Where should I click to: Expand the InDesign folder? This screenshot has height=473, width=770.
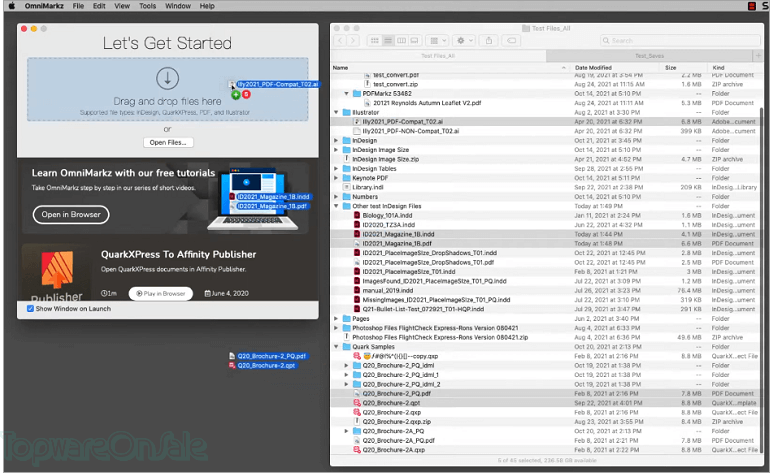(336, 140)
